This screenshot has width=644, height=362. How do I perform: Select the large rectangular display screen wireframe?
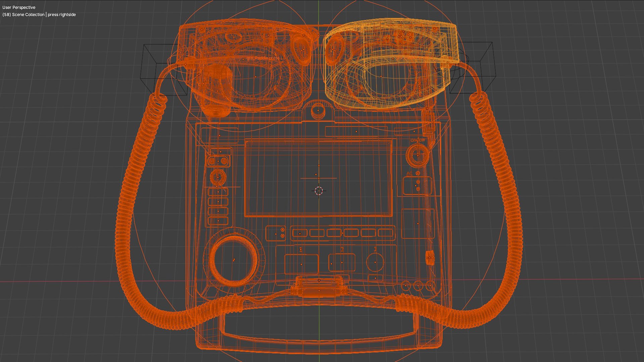[318, 178]
